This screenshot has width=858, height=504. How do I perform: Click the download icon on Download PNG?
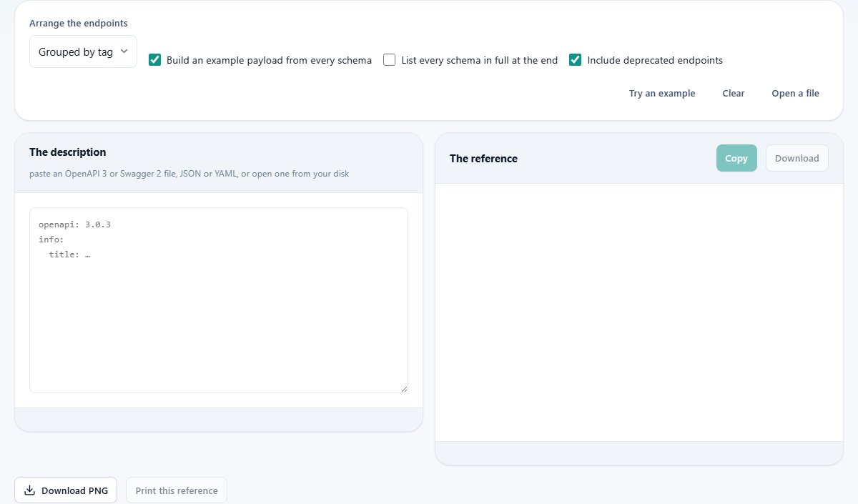pyautogui.click(x=29, y=490)
